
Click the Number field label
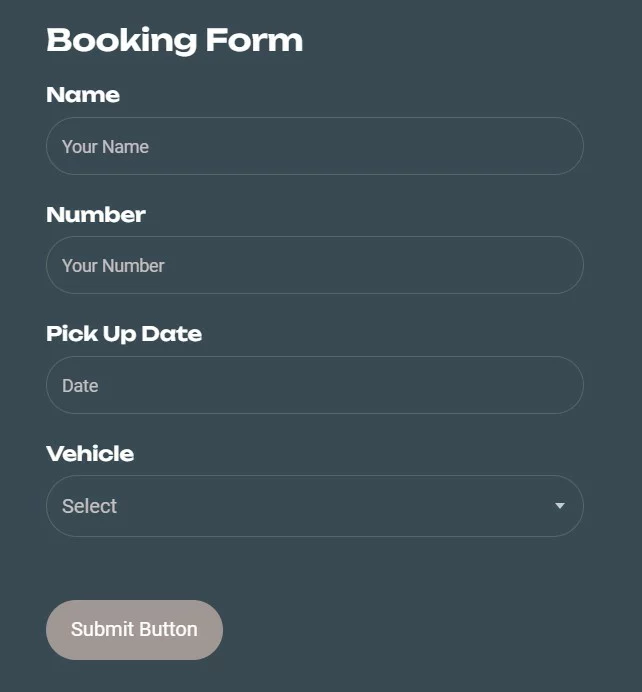coord(96,214)
